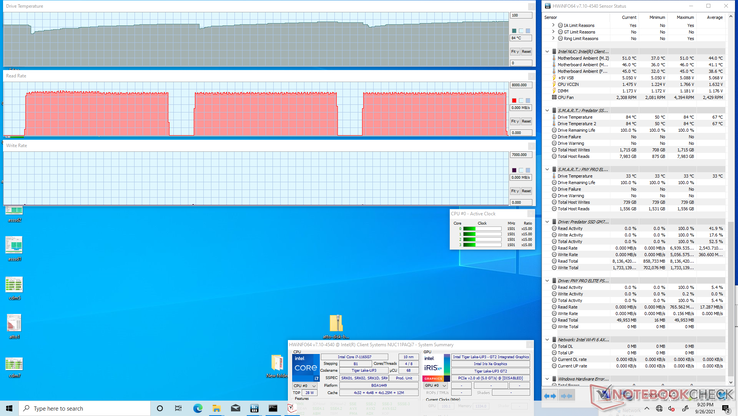Open File Explorer from taskbar
The width and height of the screenshot is (738, 416).
click(x=217, y=408)
